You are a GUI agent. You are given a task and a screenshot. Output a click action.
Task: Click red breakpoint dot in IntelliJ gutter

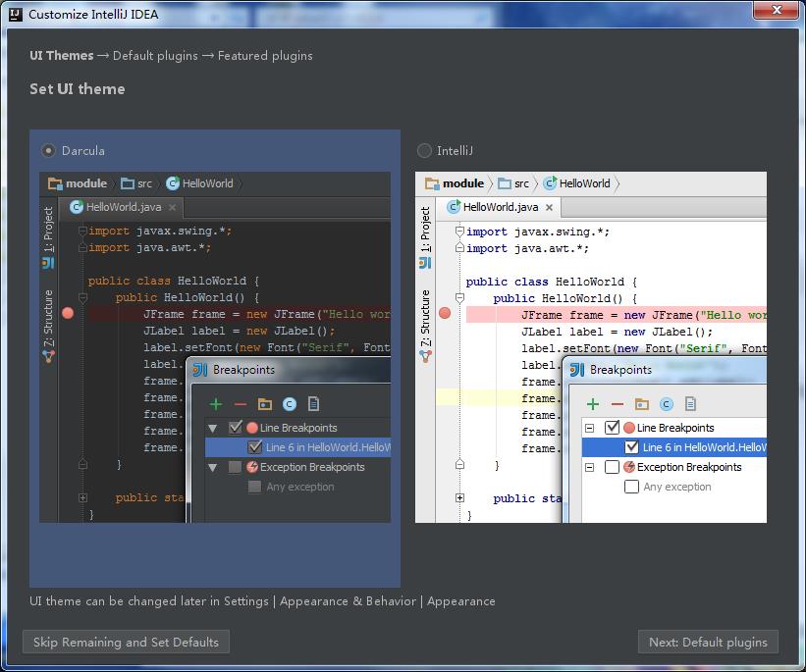[x=445, y=313]
